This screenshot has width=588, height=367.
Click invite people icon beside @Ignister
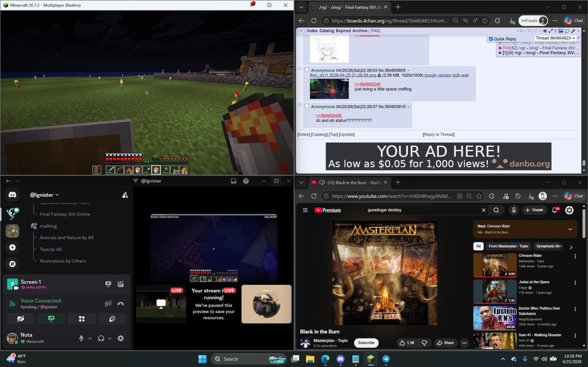tap(125, 195)
